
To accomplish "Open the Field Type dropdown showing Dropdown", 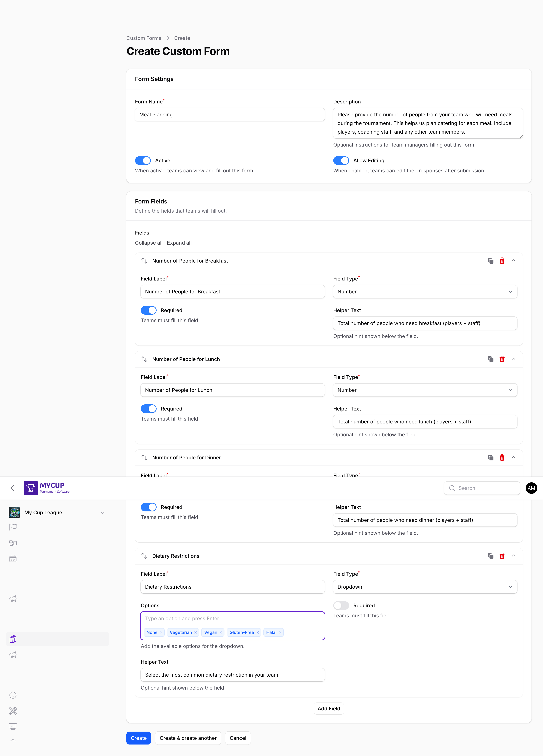I will click(425, 587).
